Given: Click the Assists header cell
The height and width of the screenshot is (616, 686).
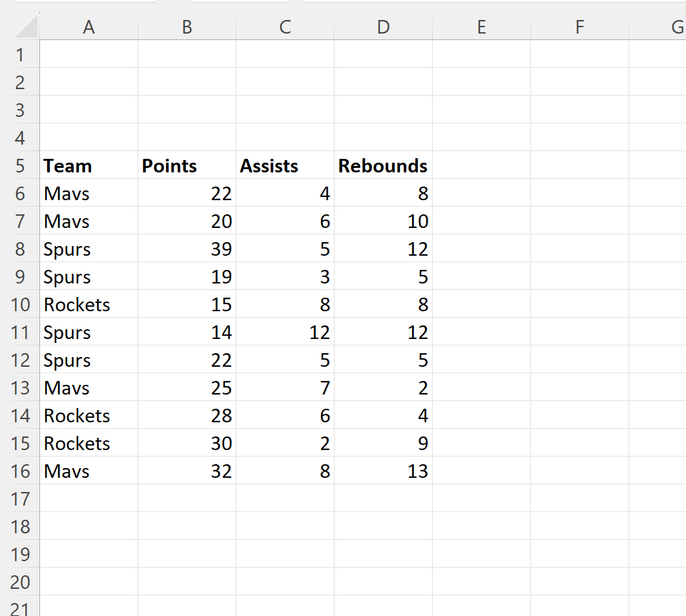Looking at the screenshot, I should point(269,166).
